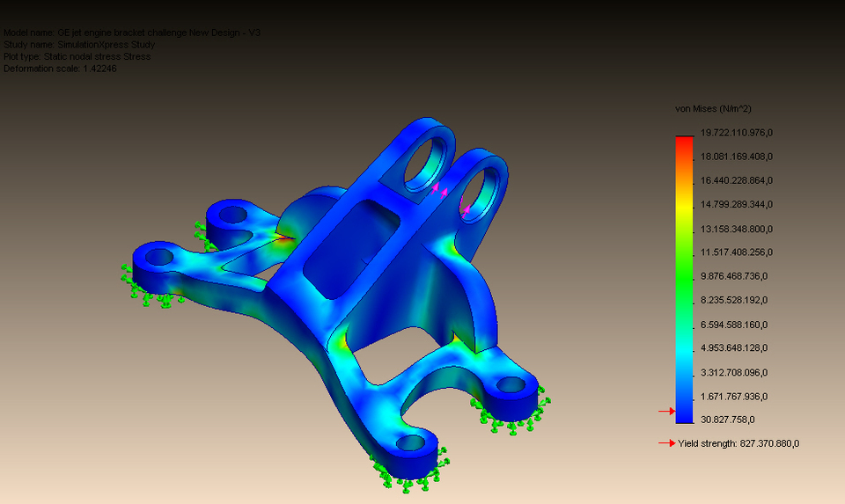This screenshot has width=845, height=504.
Task: Click the red yield strength arrow marker
Action: click(x=666, y=443)
